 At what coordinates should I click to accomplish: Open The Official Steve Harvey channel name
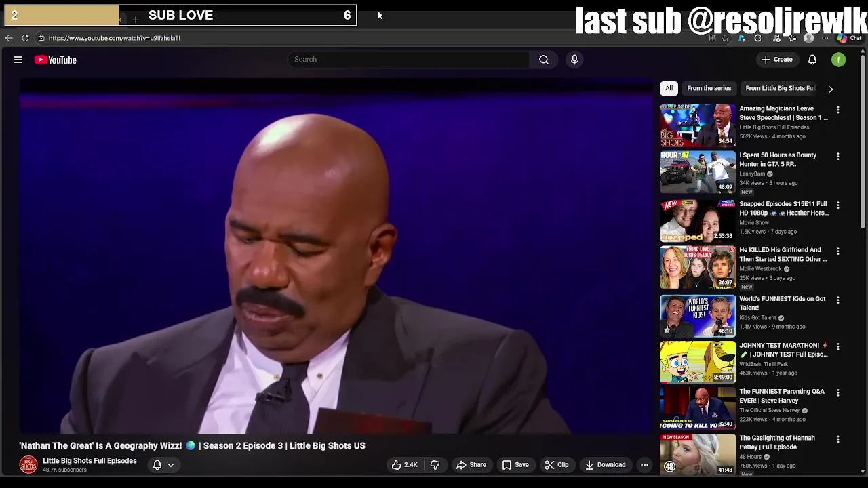[769, 411]
